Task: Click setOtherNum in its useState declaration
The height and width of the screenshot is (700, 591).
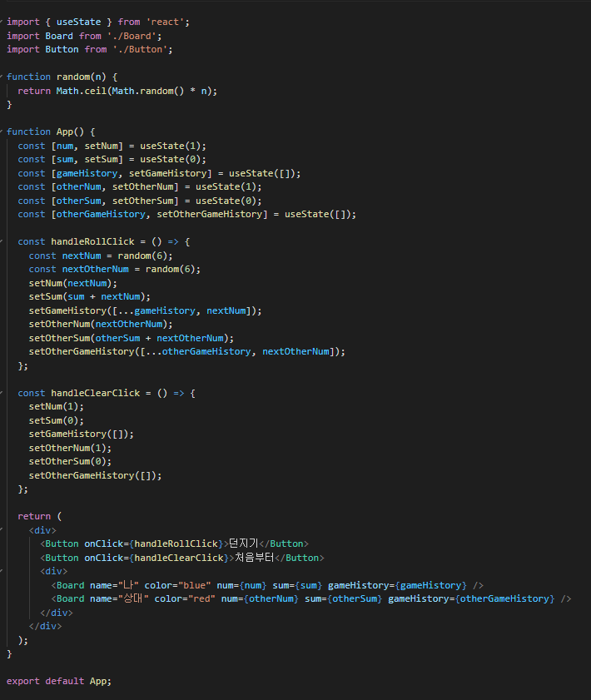Action: pos(143,186)
